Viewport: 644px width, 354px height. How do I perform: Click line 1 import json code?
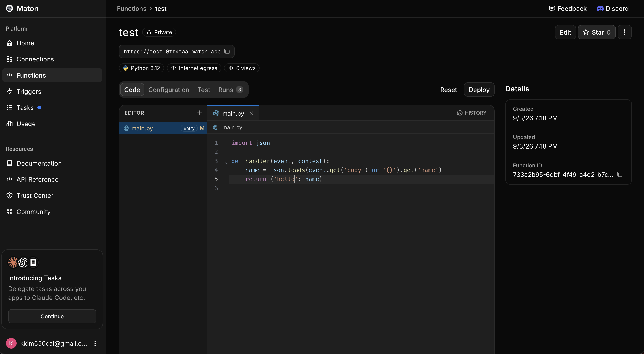point(250,143)
